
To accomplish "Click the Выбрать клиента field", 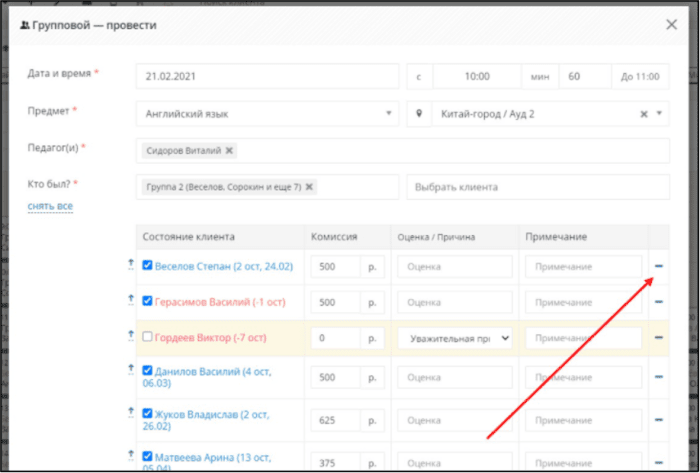I will [538, 187].
